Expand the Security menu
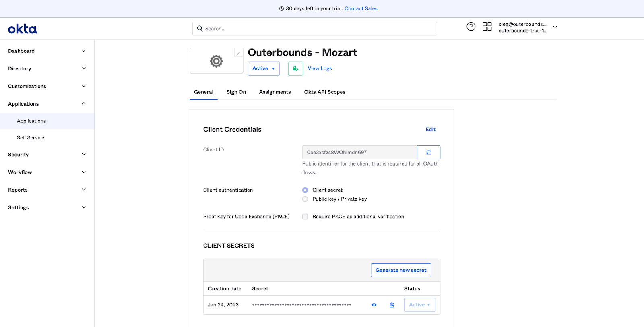The width and height of the screenshot is (644, 327). [x=47, y=155]
